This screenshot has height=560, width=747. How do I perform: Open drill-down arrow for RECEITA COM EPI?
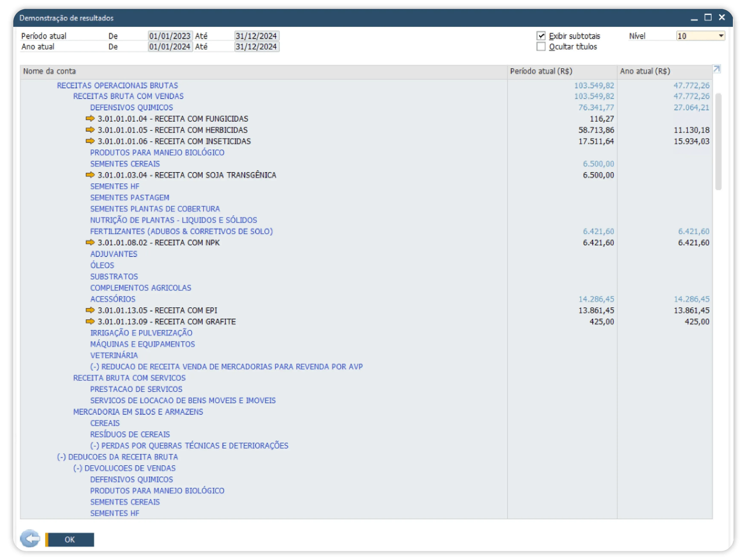pos(90,310)
